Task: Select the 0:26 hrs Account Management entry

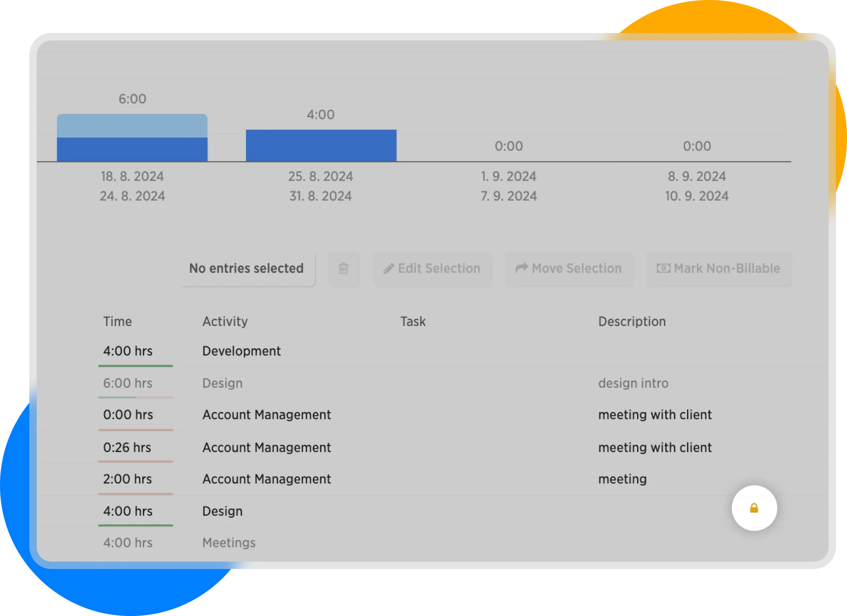Action: click(x=266, y=447)
